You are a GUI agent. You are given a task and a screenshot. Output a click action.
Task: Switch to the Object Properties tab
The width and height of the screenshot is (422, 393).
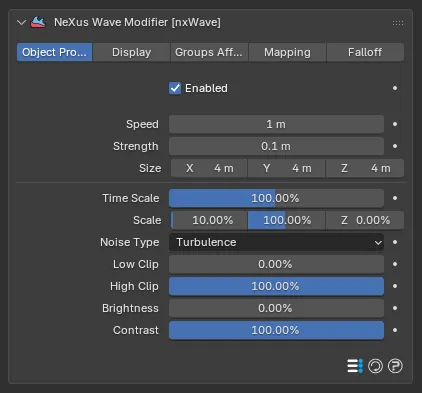(x=54, y=52)
